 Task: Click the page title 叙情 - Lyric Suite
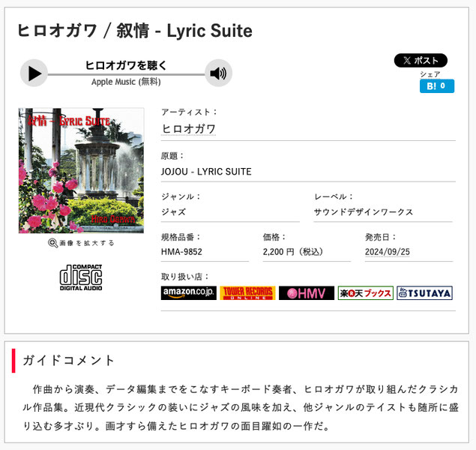point(184,31)
